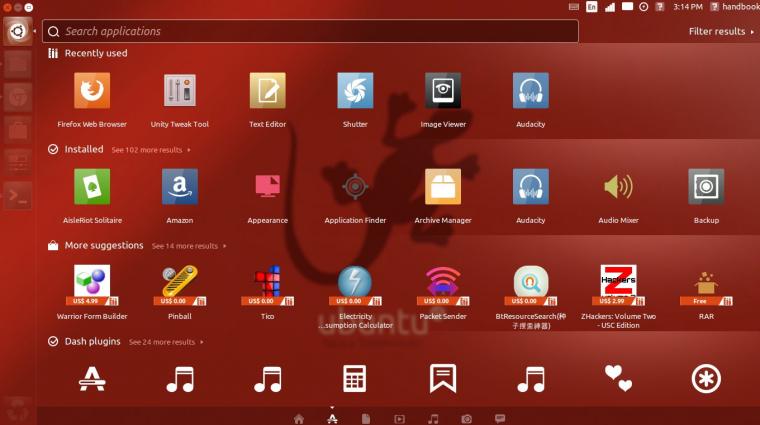
Task: Switch to the Music lens tab
Action: (433, 419)
